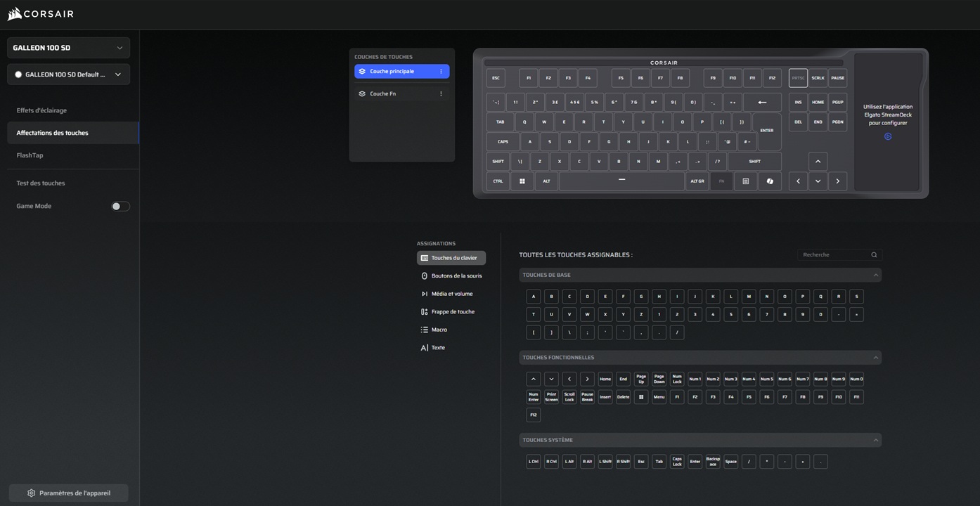Go to the FlashTap section
Screen dimensions: 980x506
[x=30, y=155]
